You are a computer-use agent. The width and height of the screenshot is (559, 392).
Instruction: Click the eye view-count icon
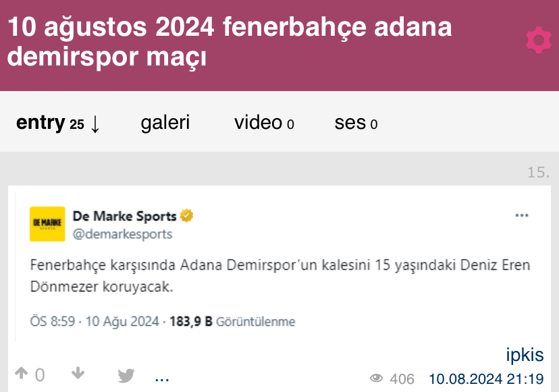click(376, 378)
